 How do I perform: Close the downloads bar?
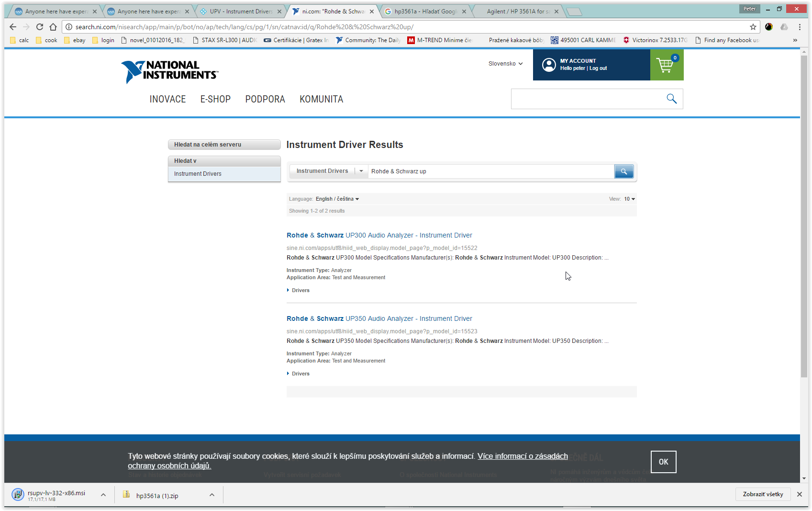[799, 494]
